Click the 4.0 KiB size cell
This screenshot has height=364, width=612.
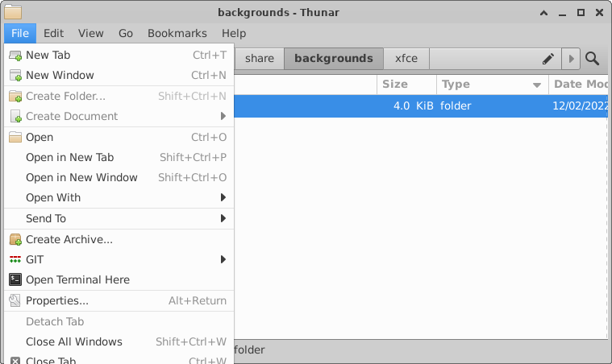[x=413, y=106]
